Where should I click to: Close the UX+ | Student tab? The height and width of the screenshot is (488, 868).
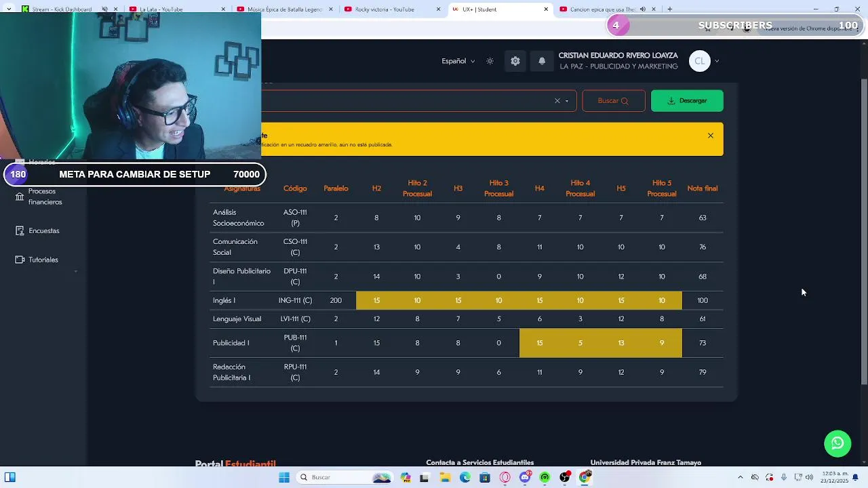(546, 9)
